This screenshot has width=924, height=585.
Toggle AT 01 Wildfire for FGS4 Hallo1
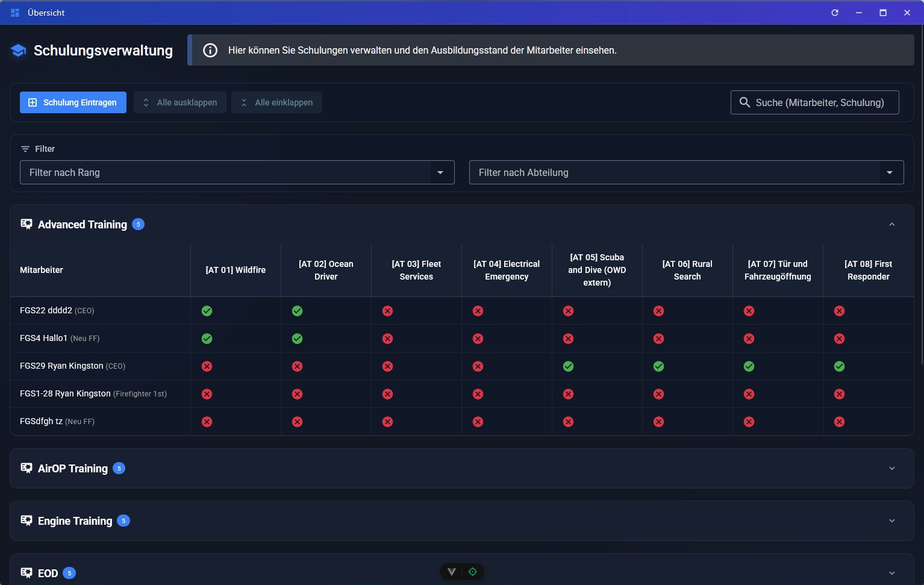click(207, 339)
